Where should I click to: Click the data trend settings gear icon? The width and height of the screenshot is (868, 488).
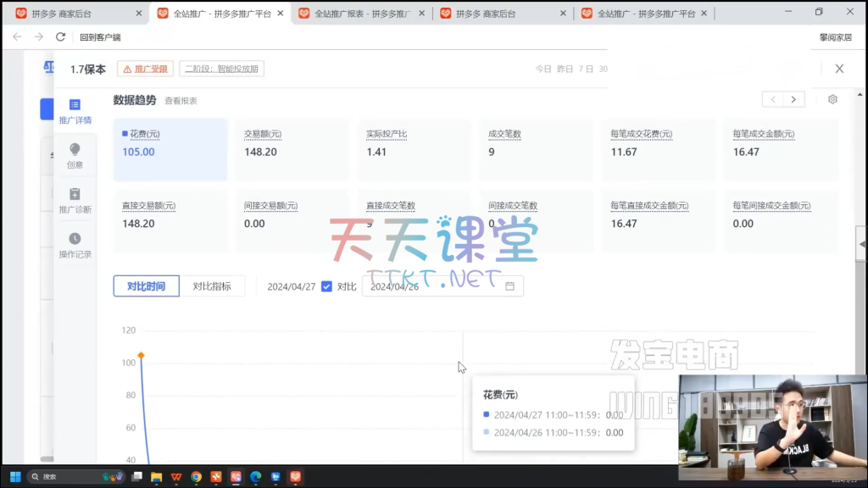click(x=832, y=99)
